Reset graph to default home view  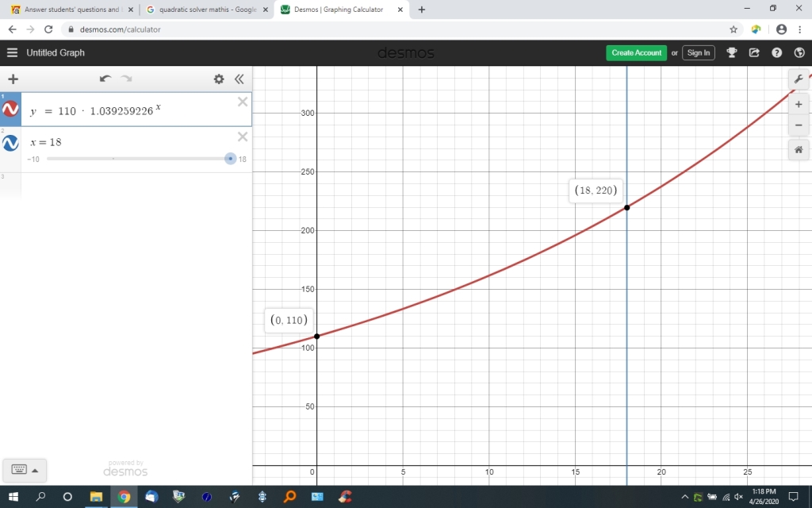point(799,150)
